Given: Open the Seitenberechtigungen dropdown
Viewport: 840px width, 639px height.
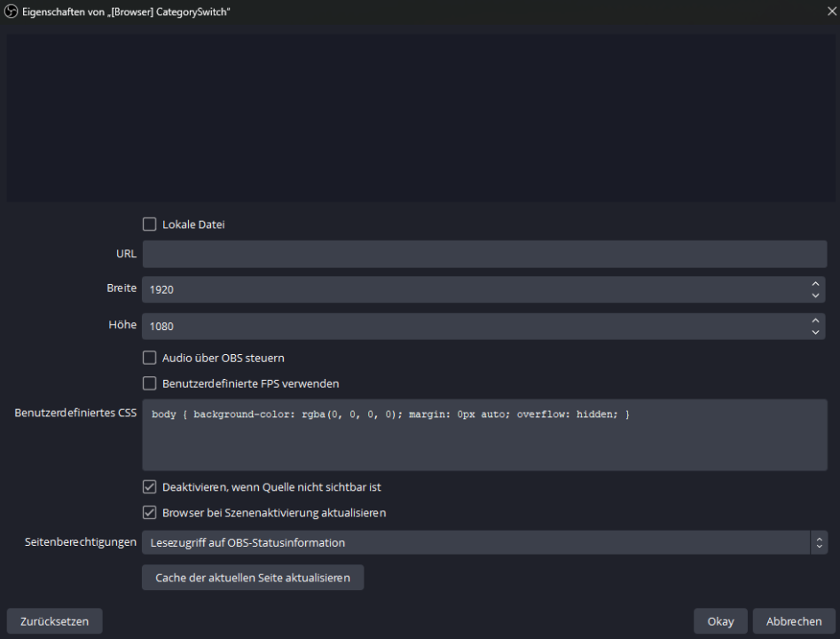Looking at the screenshot, I should point(483,542).
